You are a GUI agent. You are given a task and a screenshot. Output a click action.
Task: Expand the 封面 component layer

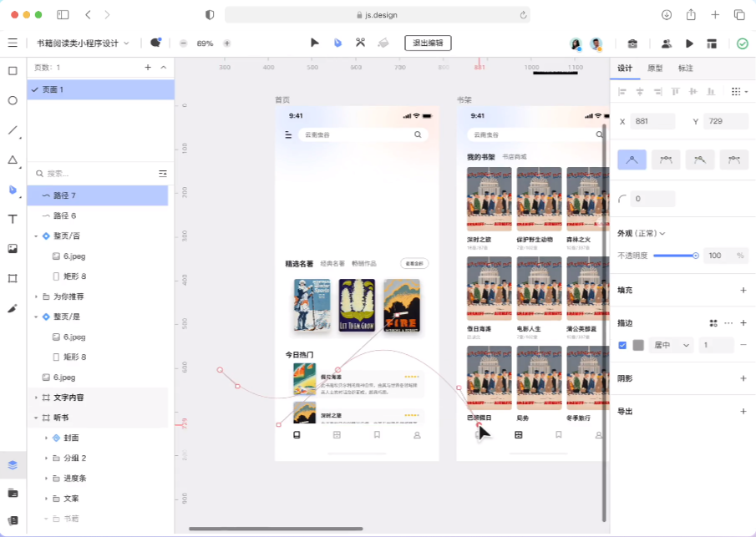point(46,438)
